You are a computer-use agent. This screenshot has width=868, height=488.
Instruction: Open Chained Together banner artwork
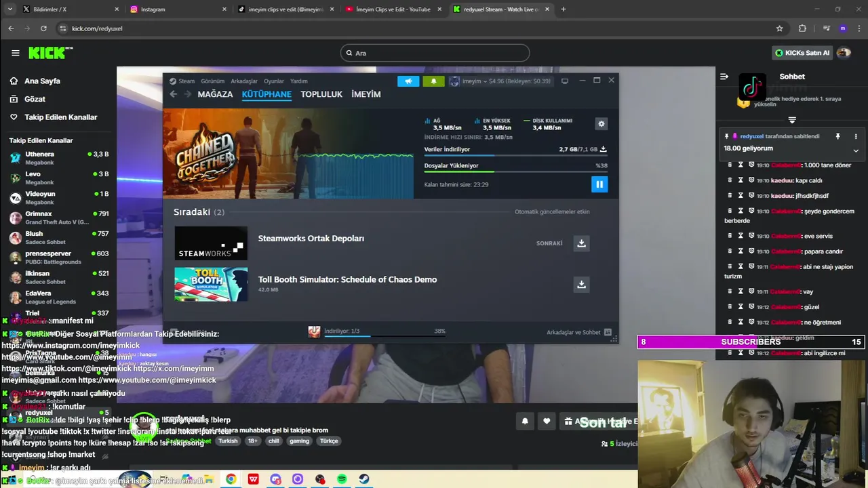(x=288, y=154)
